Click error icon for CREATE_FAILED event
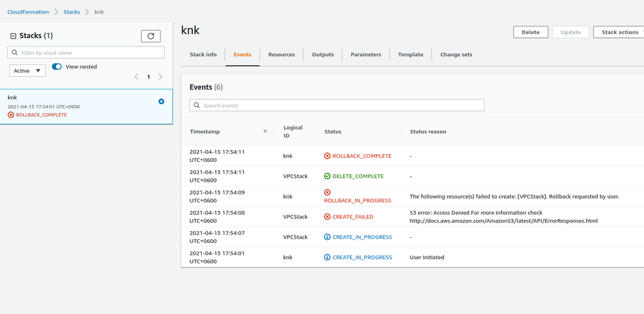Viewport: 644px width, 314px height. (x=327, y=217)
